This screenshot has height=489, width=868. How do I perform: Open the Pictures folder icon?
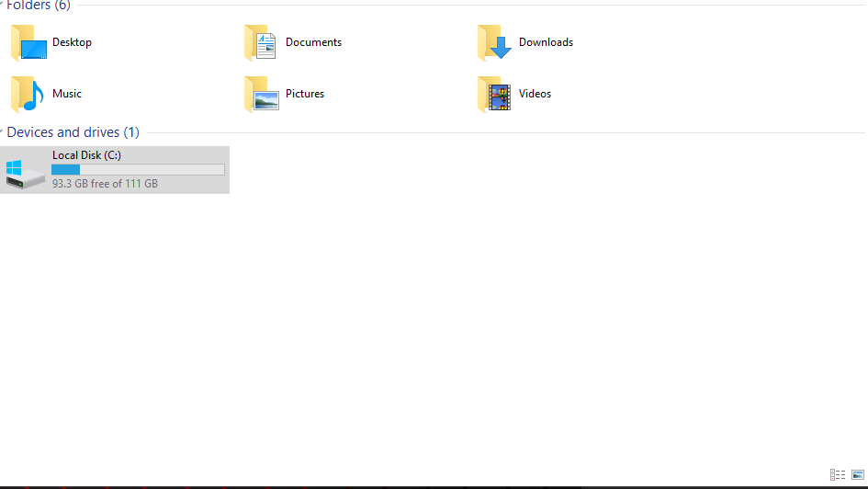tap(261, 94)
